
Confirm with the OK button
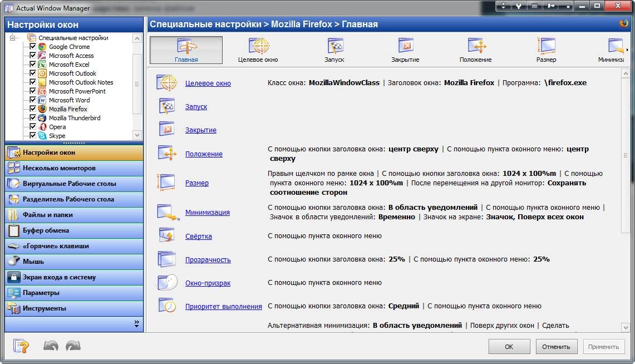click(509, 347)
